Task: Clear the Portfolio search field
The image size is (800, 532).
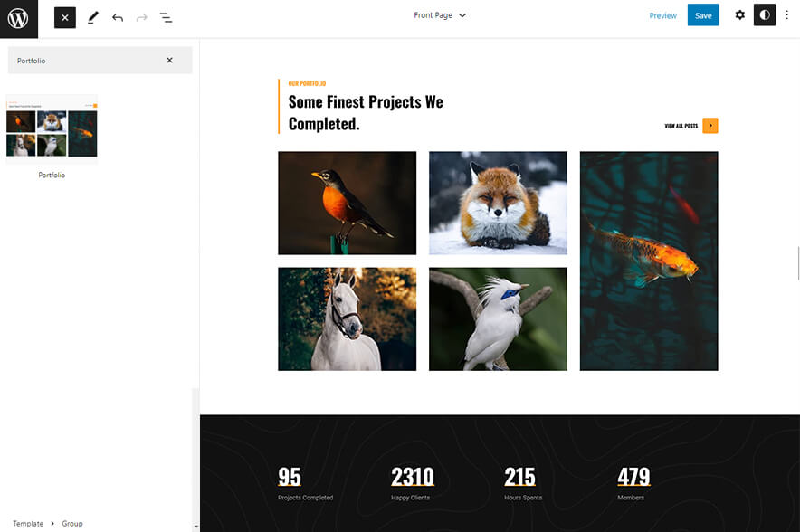Action: [x=169, y=60]
